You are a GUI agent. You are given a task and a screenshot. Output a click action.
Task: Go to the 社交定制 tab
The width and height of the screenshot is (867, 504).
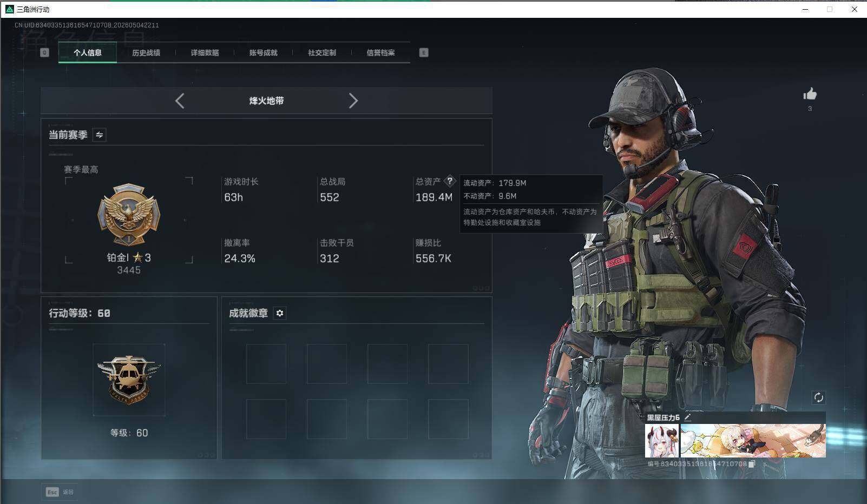[322, 52]
